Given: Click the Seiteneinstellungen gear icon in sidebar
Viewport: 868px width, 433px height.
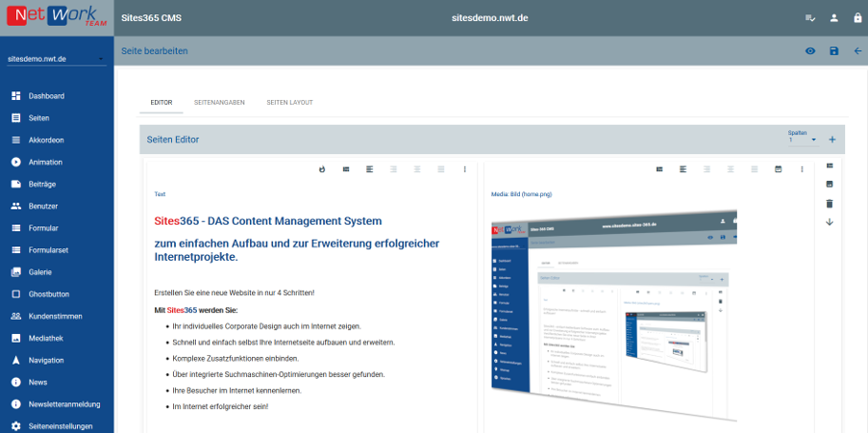Looking at the screenshot, I should tap(16, 426).
